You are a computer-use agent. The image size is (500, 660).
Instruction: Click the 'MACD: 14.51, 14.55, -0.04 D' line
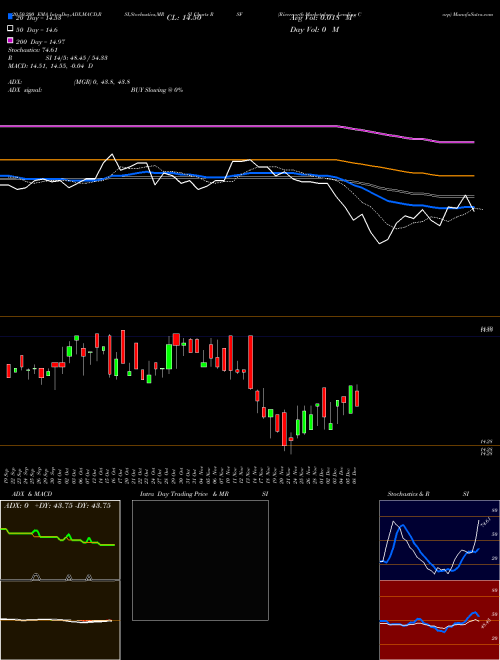pyautogui.click(x=51, y=66)
